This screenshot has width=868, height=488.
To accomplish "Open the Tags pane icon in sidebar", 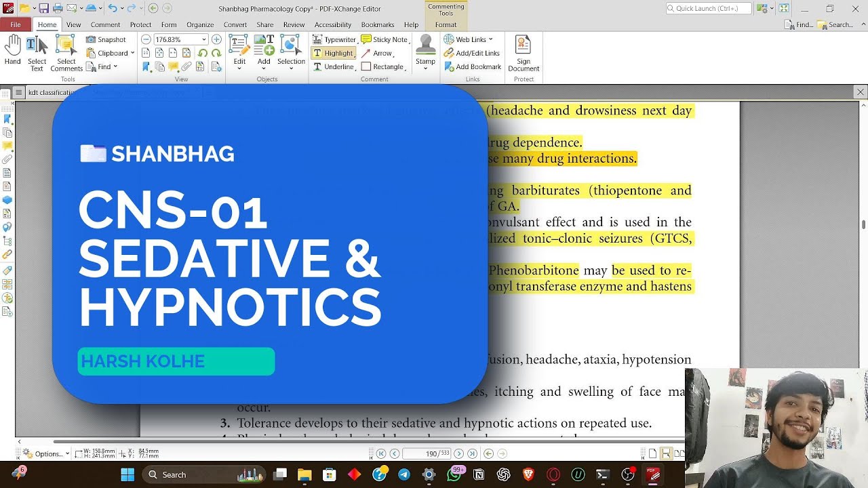I will click(7, 270).
